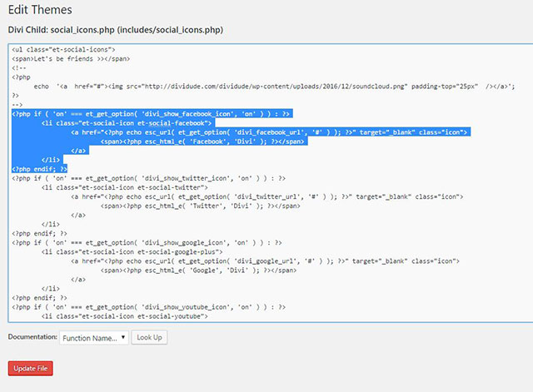Click the et-social-youtube list item line

tap(124, 316)
